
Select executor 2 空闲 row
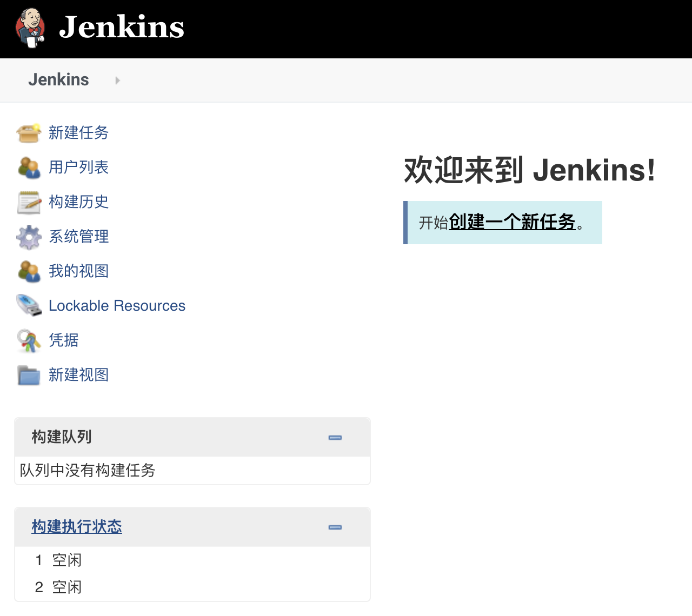coord(192,587)
